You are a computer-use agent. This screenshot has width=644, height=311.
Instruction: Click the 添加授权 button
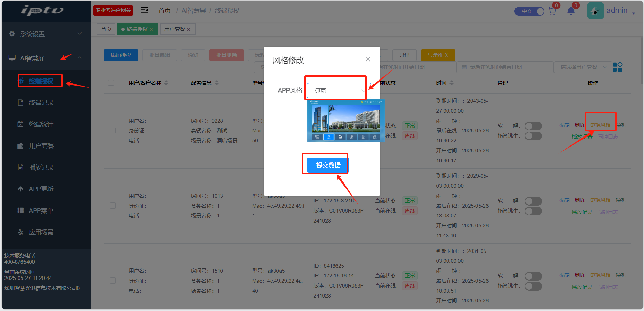pos(121,55)
